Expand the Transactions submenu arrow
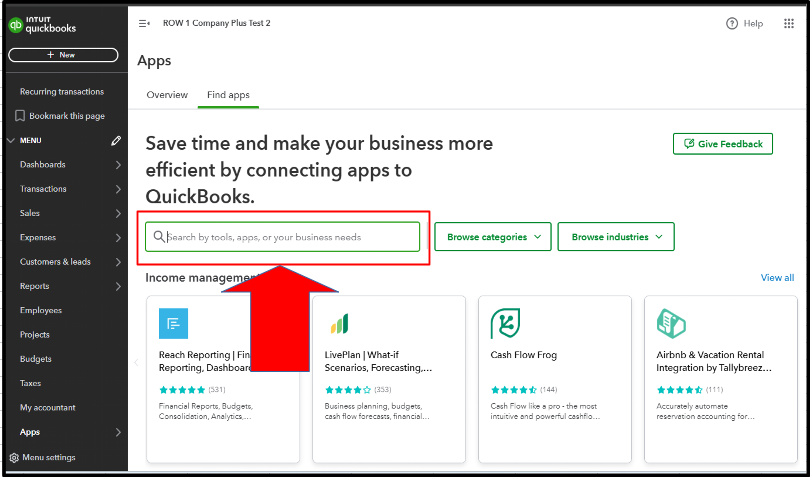The height and width of the screenshot is (477, 810). pyautogui.click(x=118, y=189)
